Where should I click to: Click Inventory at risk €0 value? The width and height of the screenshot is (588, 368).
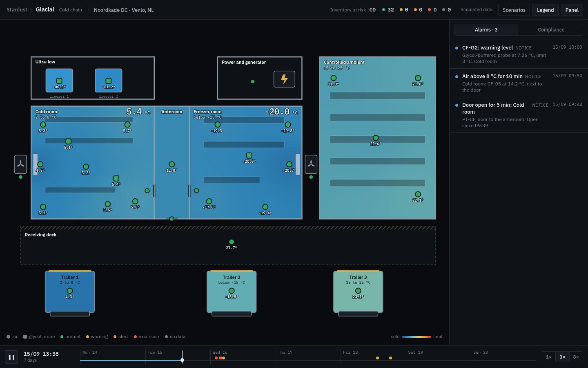372,10
